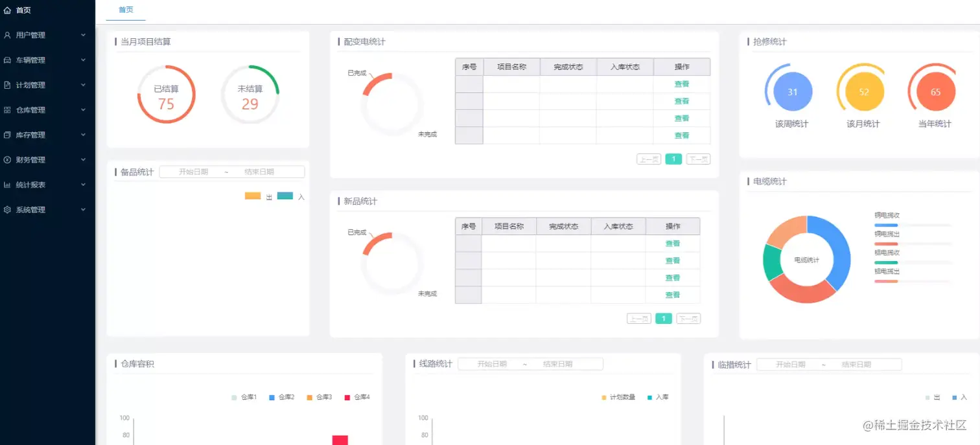This screenshot has width=980, height=445.
Task: Click 上一页 in 配变电统计 pagination
Action: tap(649, 159)
